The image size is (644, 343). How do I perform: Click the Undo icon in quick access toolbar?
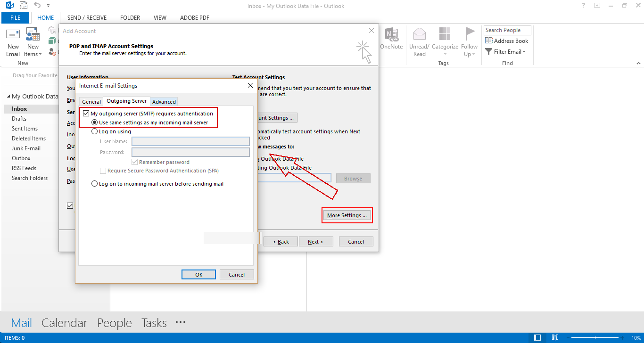click(x=37, y=6)
